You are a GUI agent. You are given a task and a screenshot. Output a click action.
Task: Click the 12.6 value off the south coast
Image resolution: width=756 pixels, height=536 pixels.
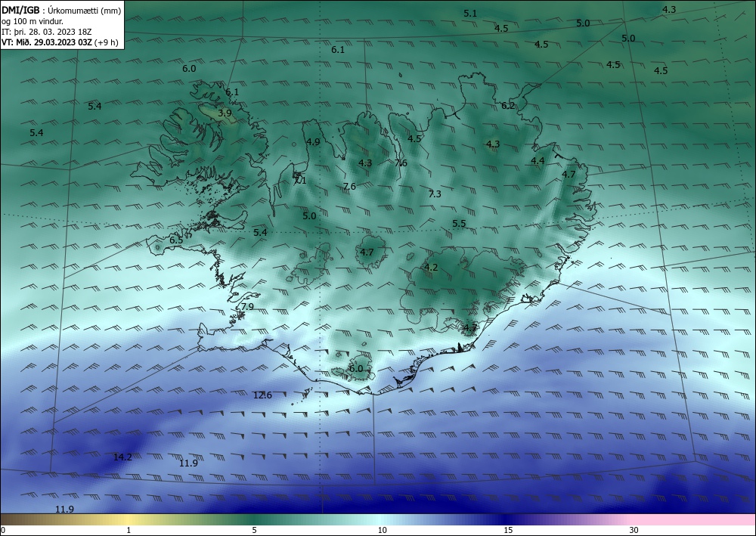[263, 395]
